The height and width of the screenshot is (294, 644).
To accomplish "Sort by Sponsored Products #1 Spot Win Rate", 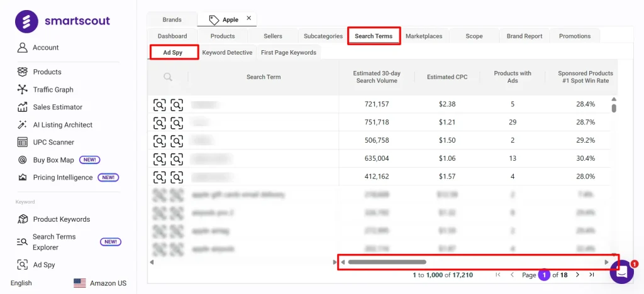I will tap(586, 77).
